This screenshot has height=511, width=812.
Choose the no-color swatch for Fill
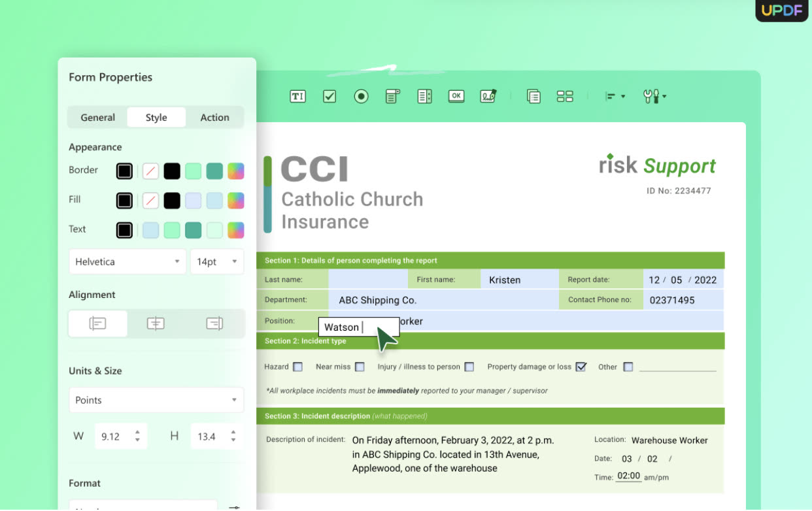pos(151,201)
